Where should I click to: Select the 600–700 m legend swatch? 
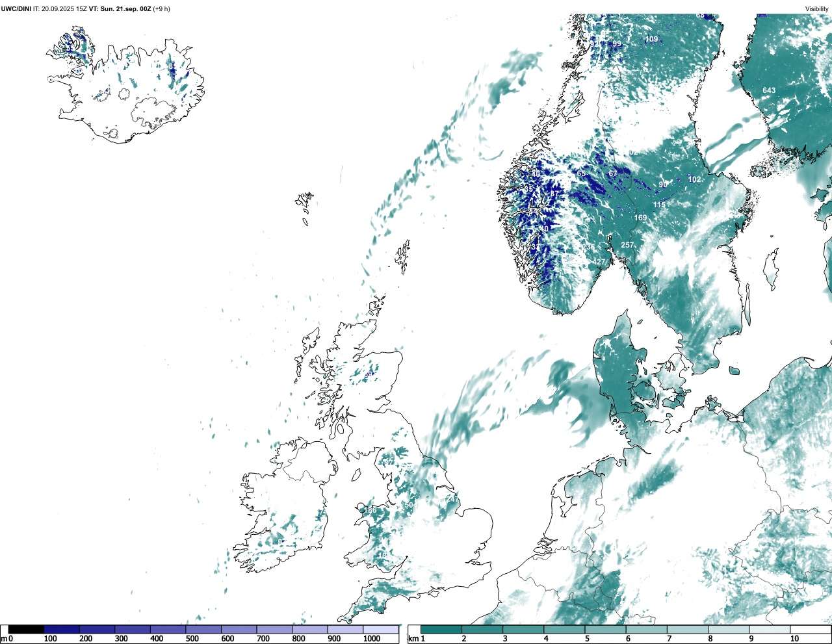pos(239,629)
